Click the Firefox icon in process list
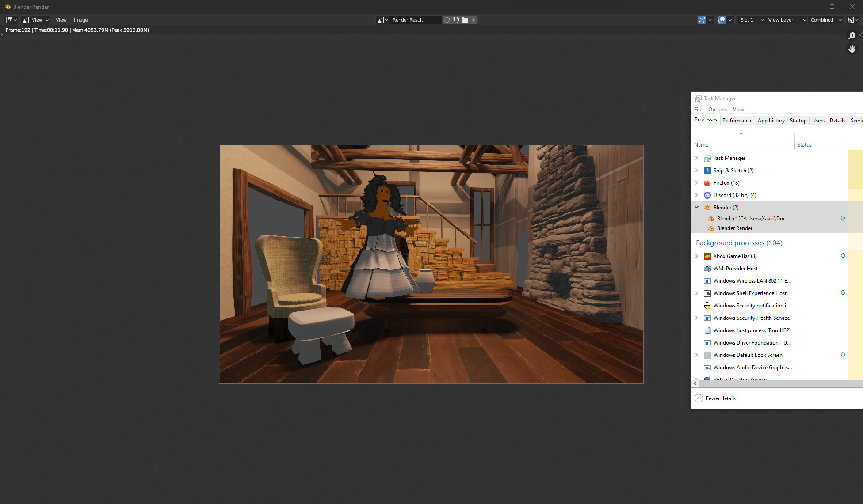863x504 pixels. point(707,183)
